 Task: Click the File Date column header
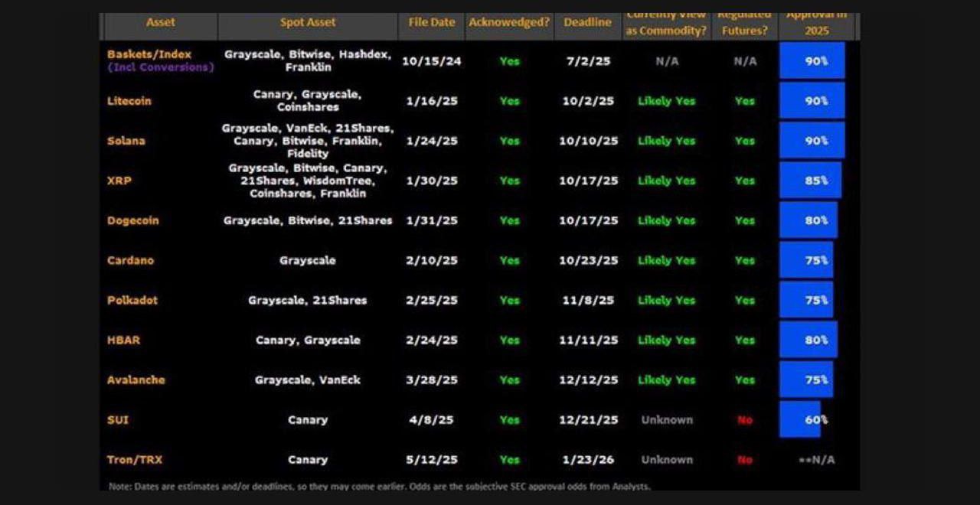432,23
